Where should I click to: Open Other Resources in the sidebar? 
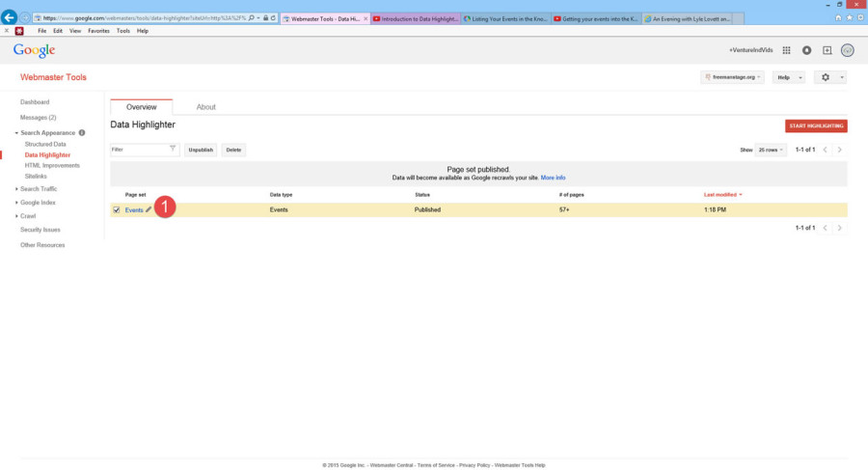[x=42, y=245]
